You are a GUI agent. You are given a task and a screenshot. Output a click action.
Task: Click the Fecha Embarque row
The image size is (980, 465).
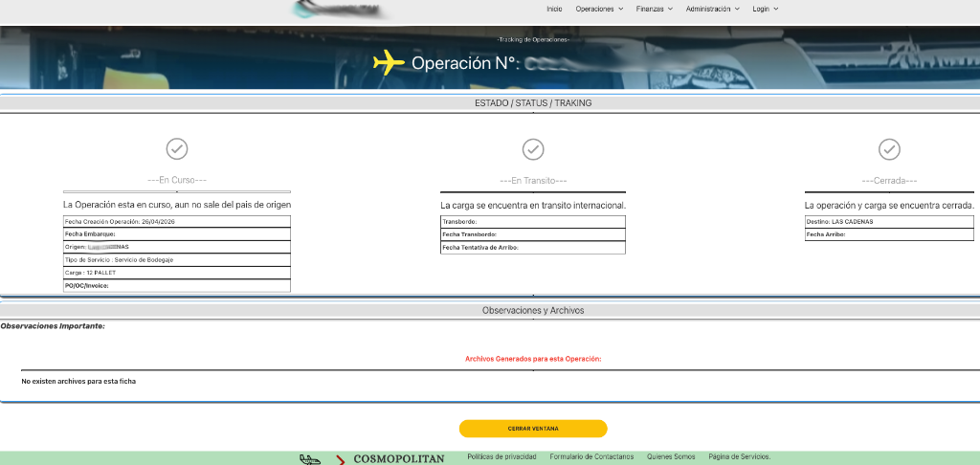click(x=177, y=234)
